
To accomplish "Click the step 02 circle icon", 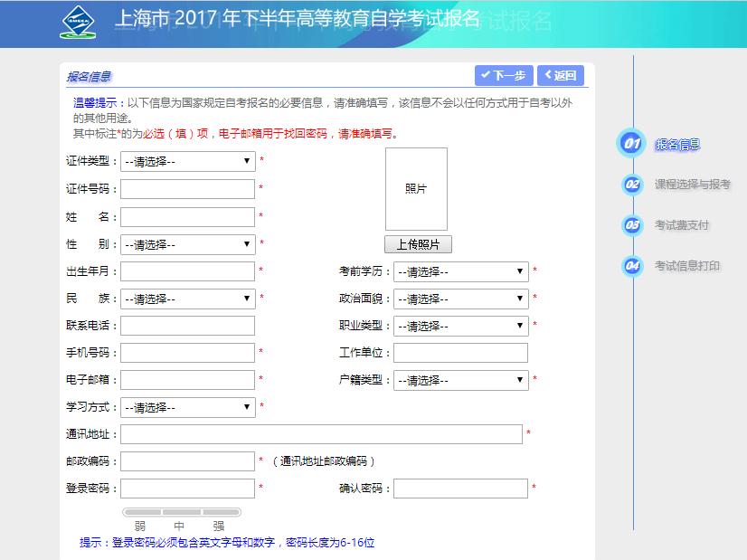I will pyautogui.click(x=633, y=185).
